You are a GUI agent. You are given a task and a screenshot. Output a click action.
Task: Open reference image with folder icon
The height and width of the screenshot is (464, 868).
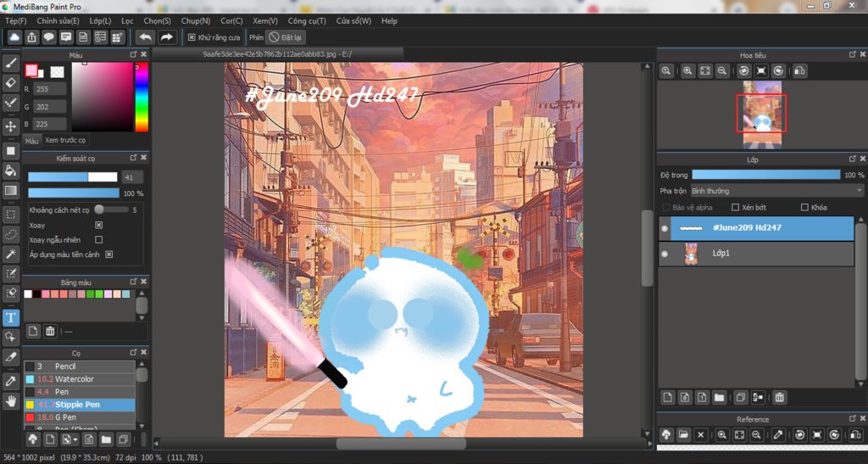pyautogui.click(x=683, y=434)
